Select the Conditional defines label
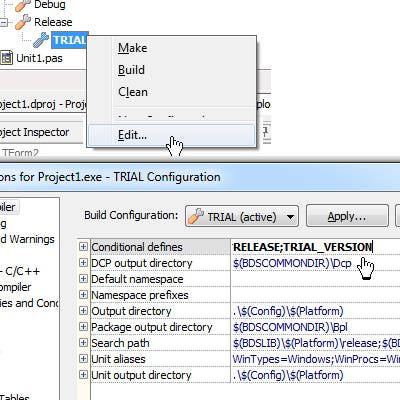400x400 pixels. (x=137, y=247)
